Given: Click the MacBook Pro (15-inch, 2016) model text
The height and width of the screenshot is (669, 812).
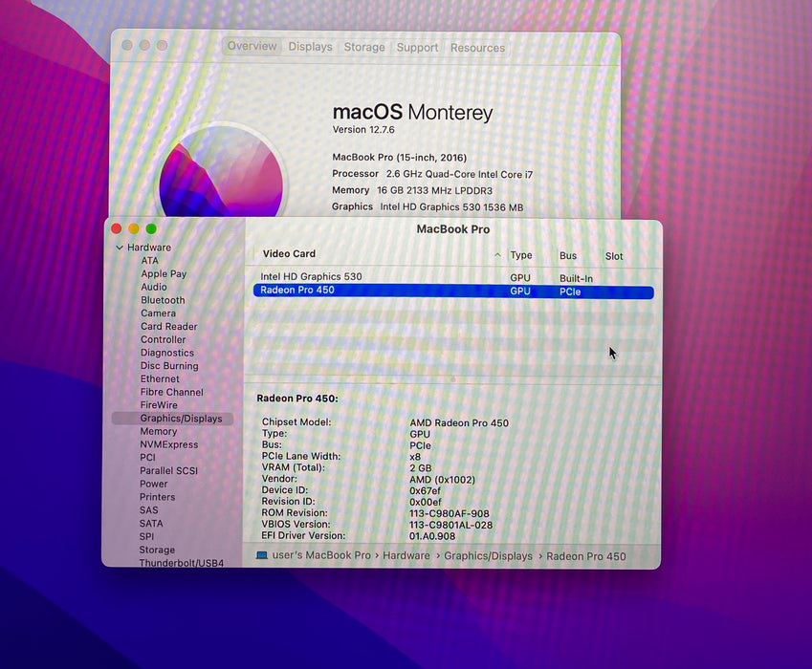Looking at the screenshot, I should tap(399, 158).
